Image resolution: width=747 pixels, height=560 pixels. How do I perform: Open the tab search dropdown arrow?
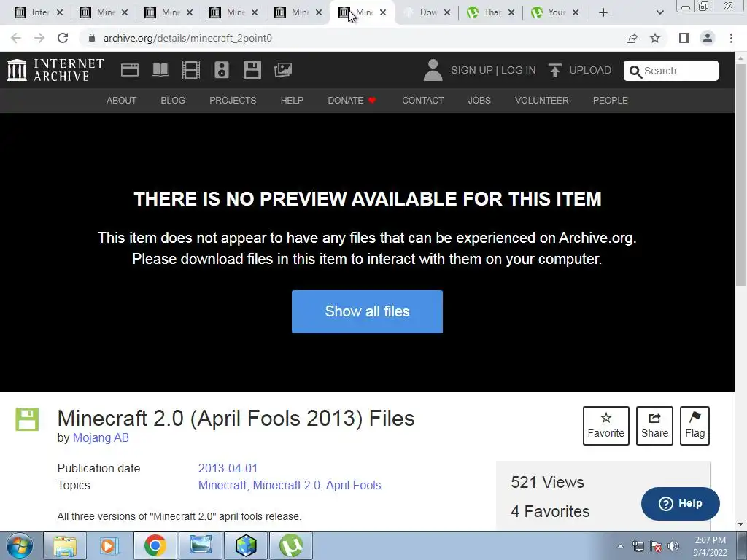click(x=659, y=12)
